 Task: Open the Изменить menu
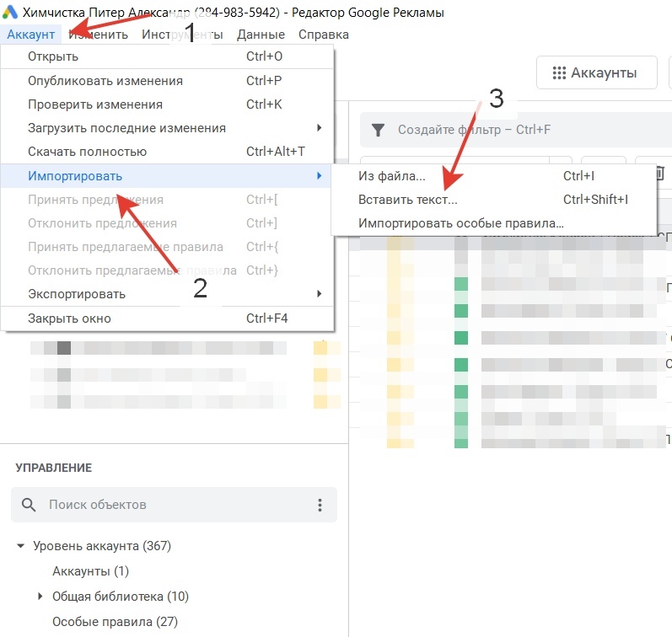[x=98, y=35]
